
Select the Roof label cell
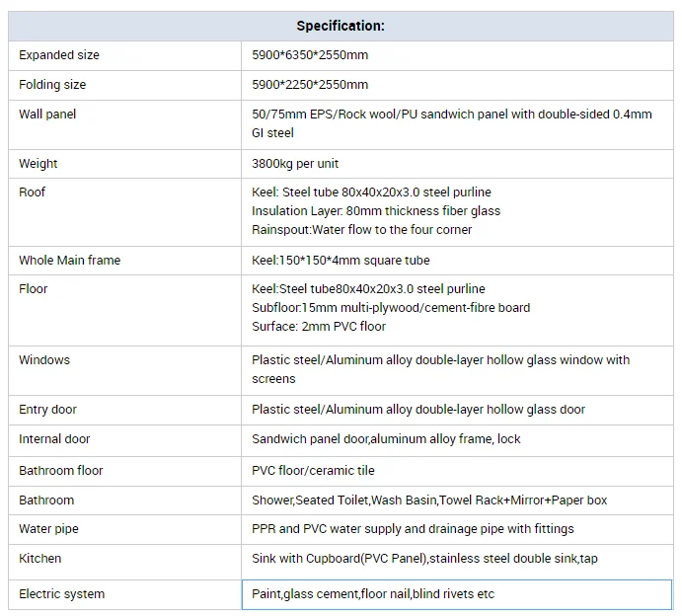click(33, 192)
